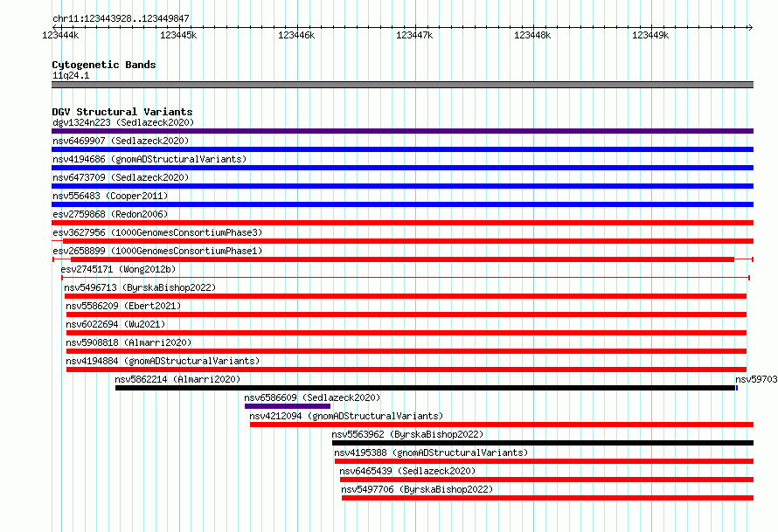778x532 pixels.
Task: Click the esv2759868 red variant bar
Action: click(402, 223)
